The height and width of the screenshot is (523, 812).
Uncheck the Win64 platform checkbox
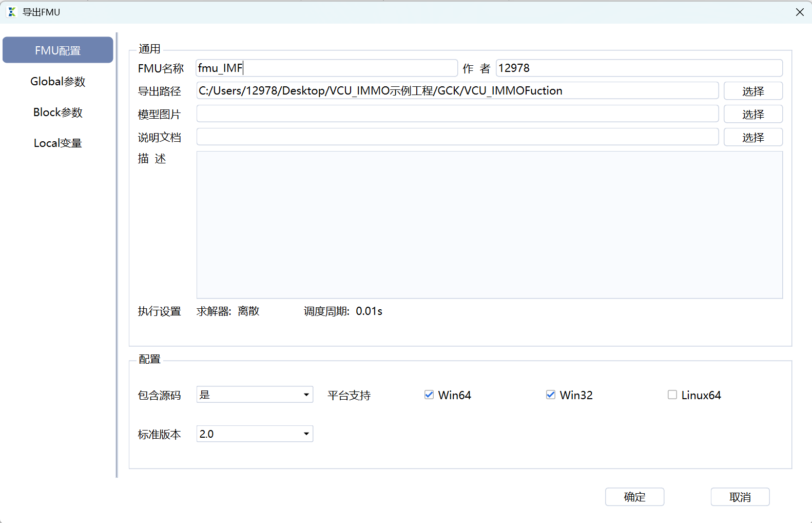[x=429, y=395]
